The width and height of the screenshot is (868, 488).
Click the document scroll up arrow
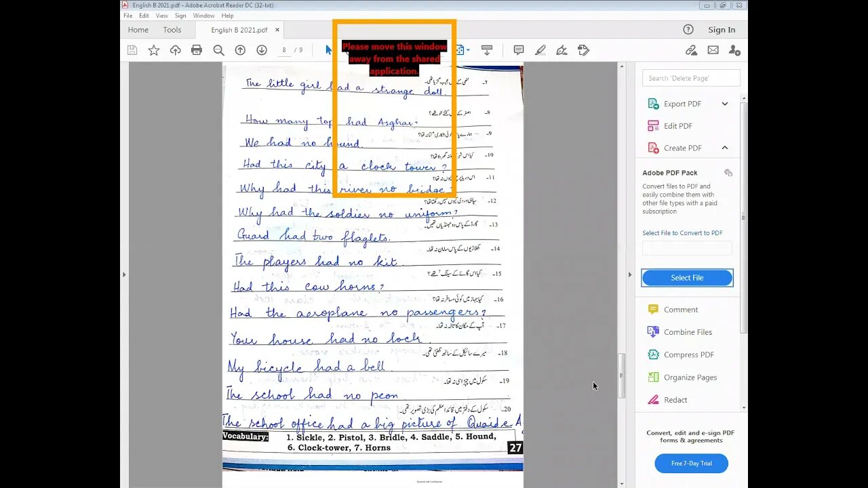point(622,67)
